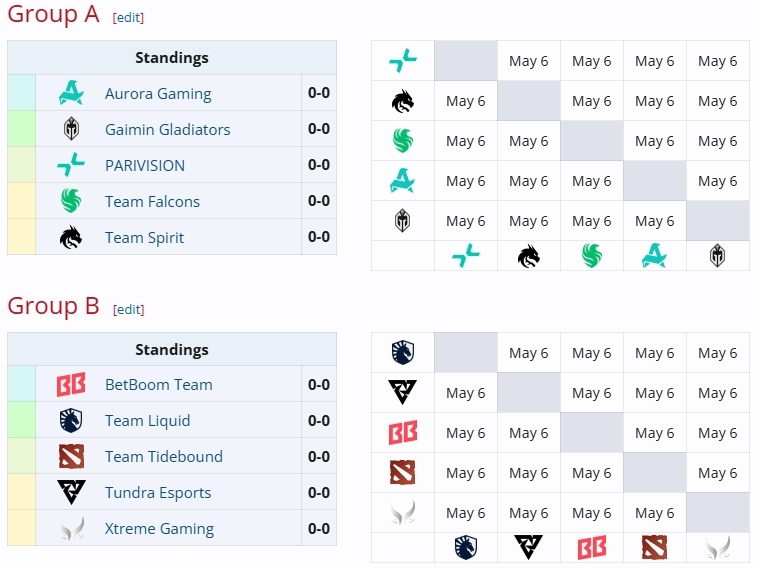Click Gaimin Gladiators helmet logo in standings
761x569 pixels.
(x=71, y=129)
